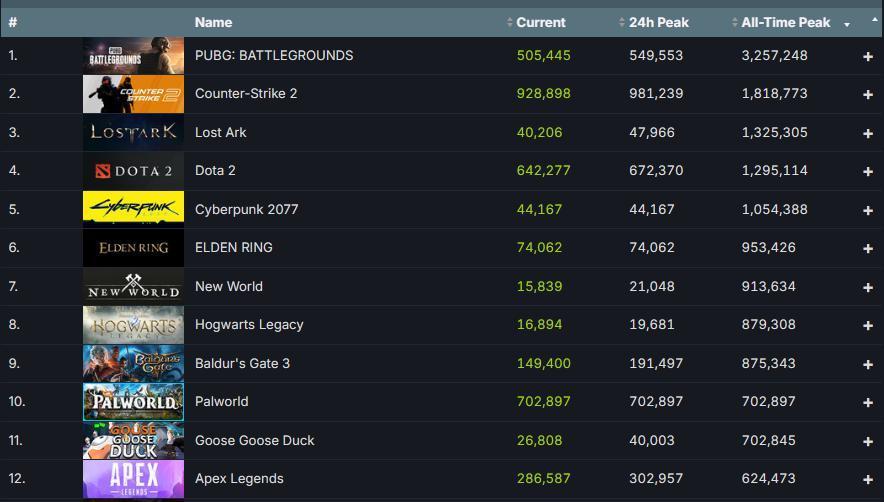The image size is (884, 502).
Task: Sort by 24h Peak column header
Action: coord(658,22)
